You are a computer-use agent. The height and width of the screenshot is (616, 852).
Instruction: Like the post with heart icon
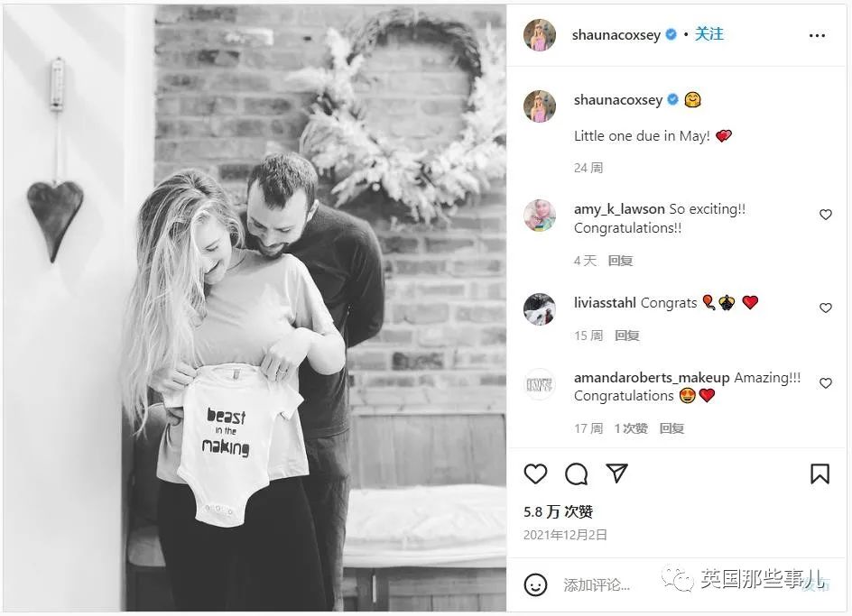point(535,473)
